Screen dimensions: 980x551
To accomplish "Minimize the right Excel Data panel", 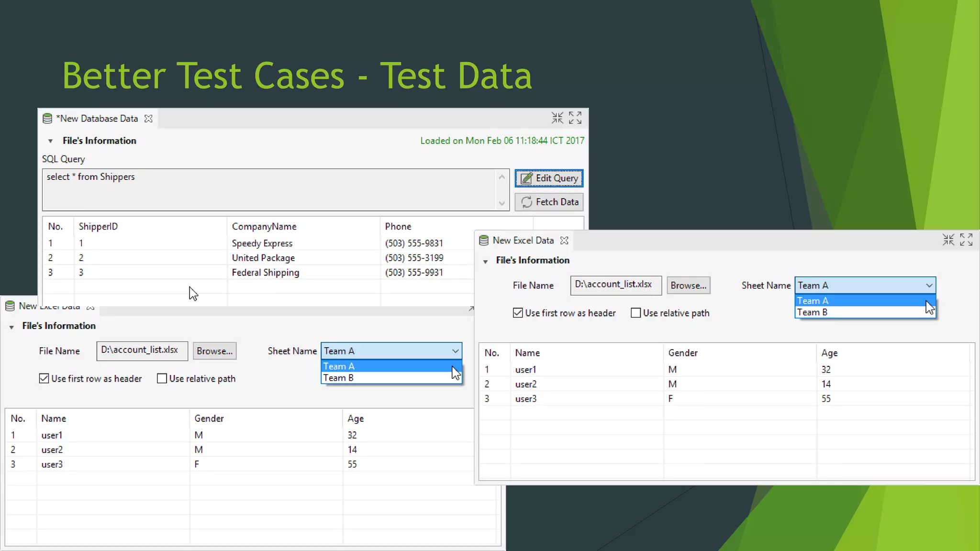I will (948, 240).
